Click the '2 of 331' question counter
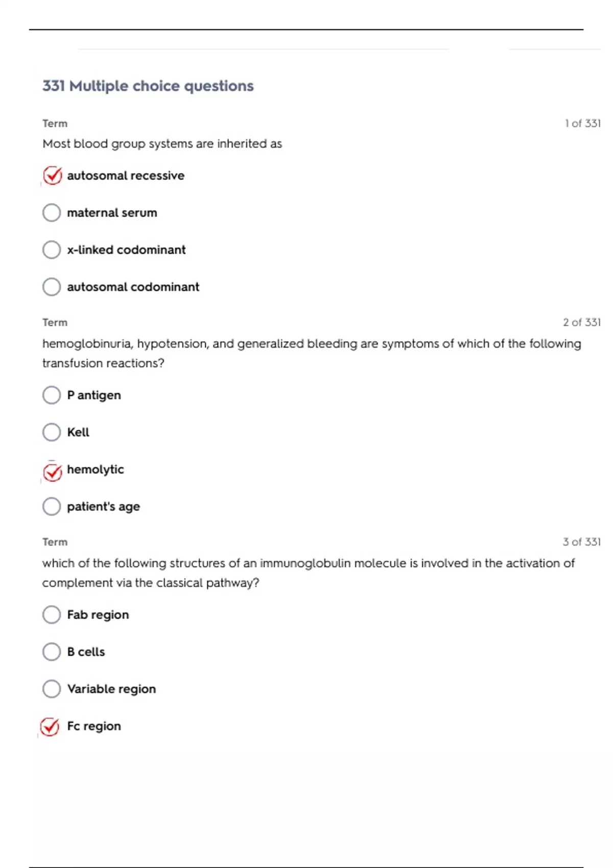Screen dimensions: 613x868 pos(581,323)
